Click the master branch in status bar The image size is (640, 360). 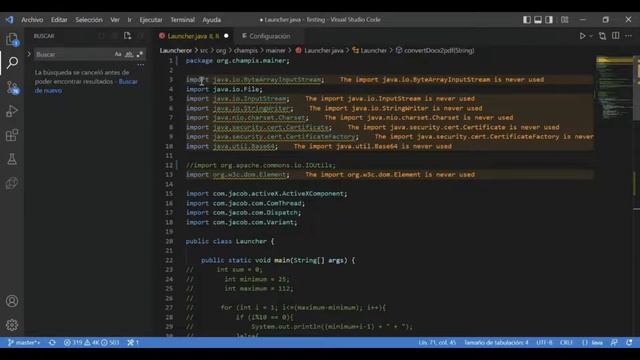point(24,342)
